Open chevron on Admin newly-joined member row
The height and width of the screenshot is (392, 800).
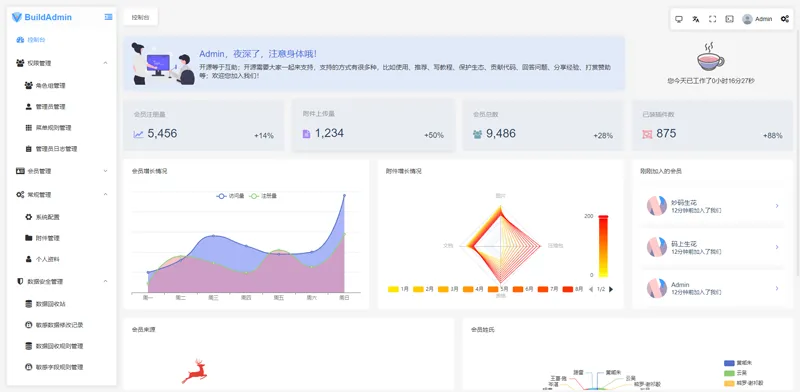[x=777, y=288]
